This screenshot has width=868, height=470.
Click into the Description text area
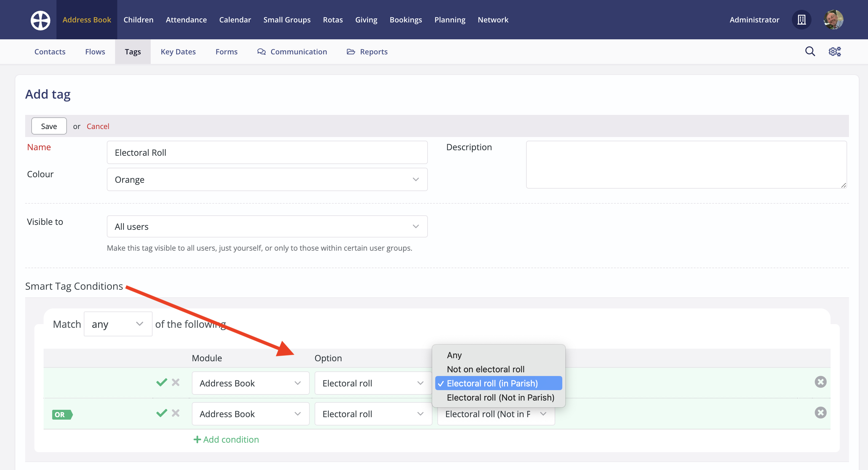tap(686, 165)
